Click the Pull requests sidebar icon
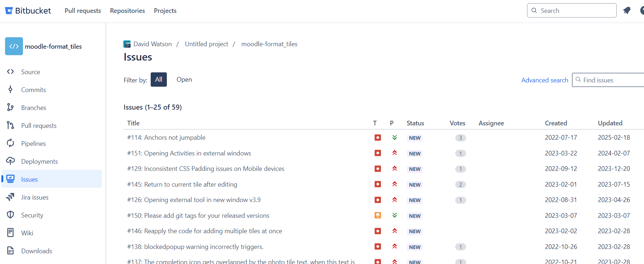644x264 pixels. [x=10, y=125]
